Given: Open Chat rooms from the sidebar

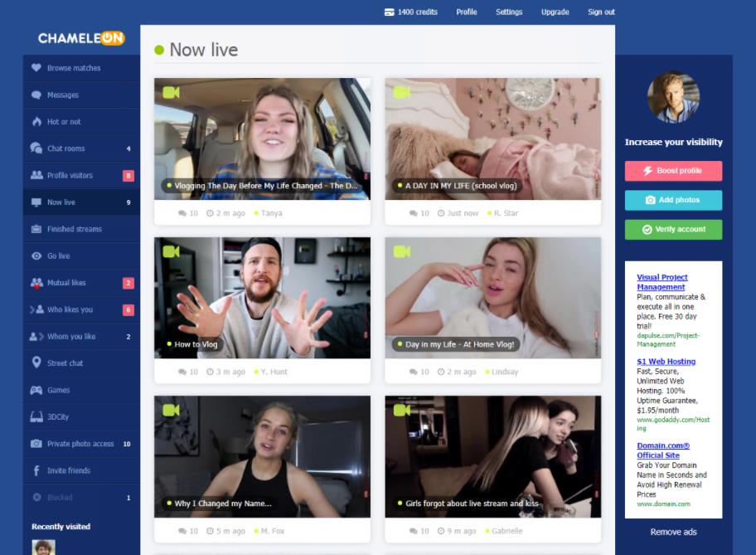Looking at the screenshot, I should coord(65,148).
